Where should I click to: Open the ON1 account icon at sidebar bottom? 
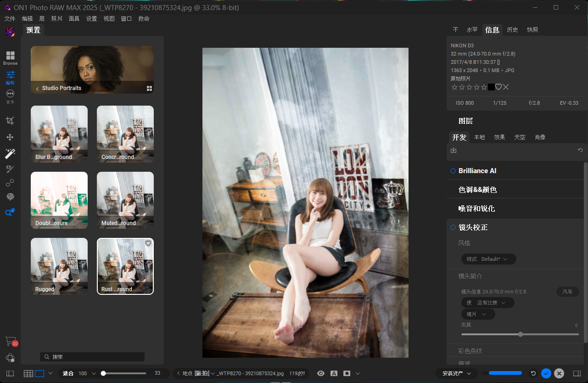[x=10, y=357]
